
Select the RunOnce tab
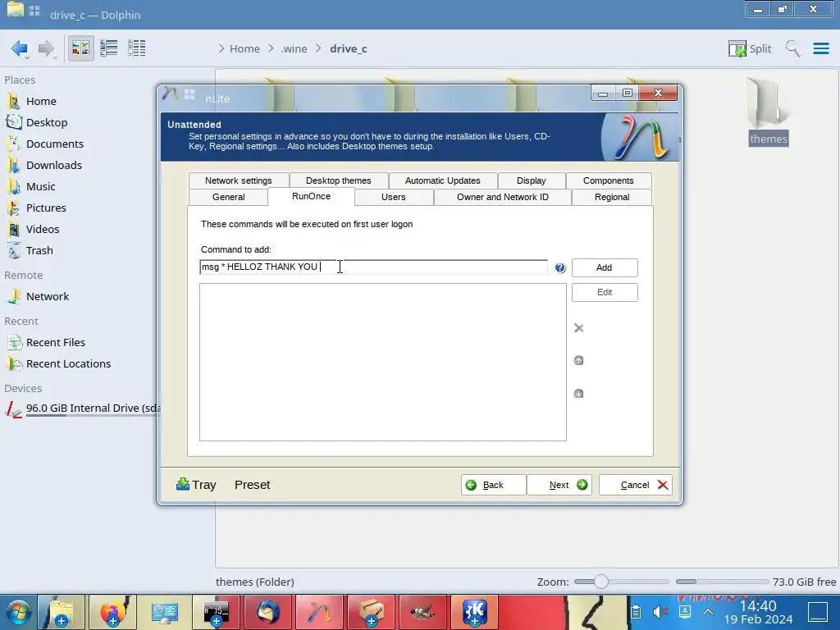tap(311, 196)
